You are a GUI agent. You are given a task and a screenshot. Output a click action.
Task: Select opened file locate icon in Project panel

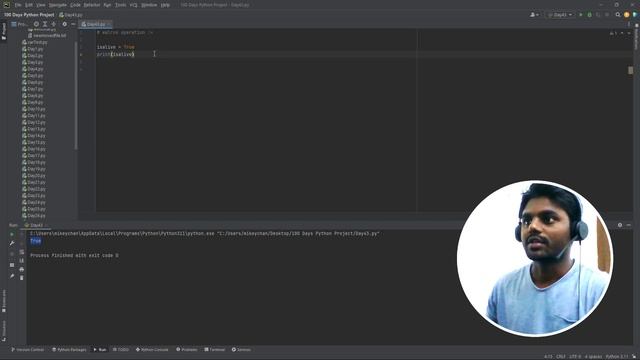36,24
